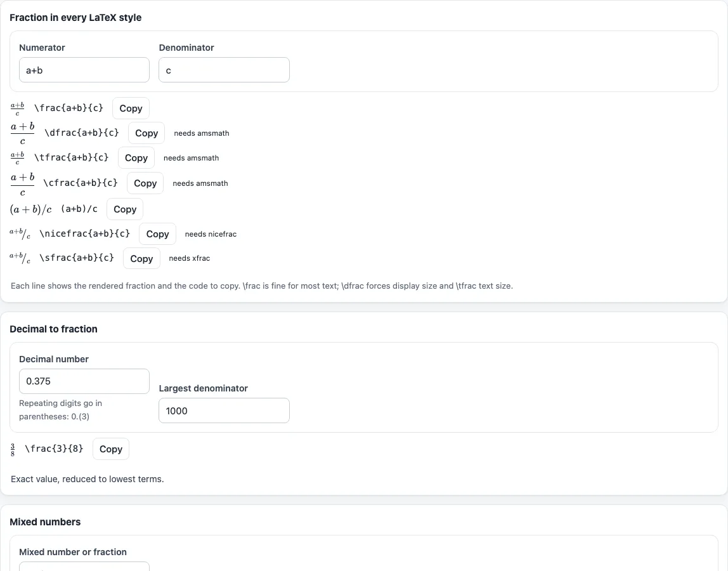Click the rendered \cfrac fraction preview
The image size is (728, 571).
(22, 184)
